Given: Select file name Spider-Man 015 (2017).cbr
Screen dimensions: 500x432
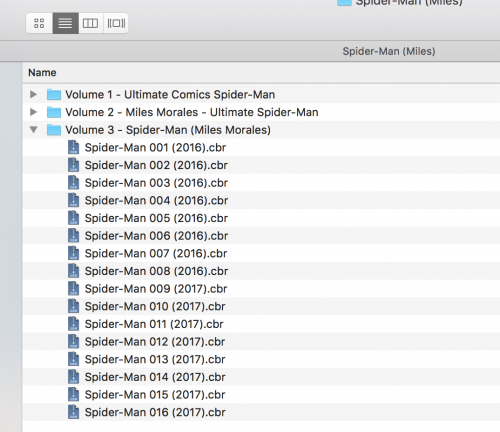Looking at the screenshot, I should pyautogui.click(x=155, y=395).
